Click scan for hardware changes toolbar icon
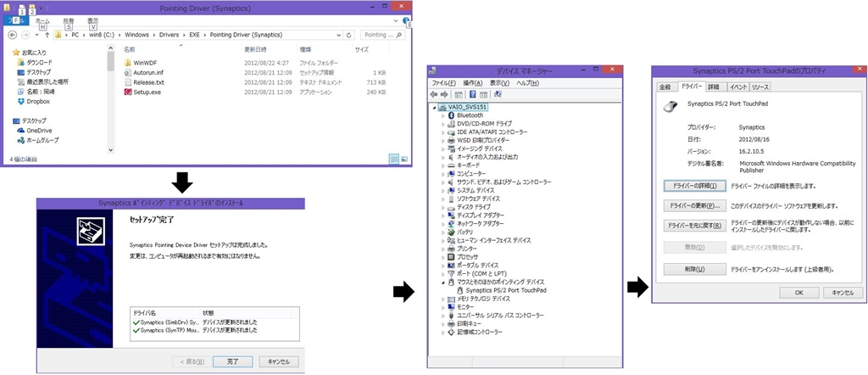Viewport: 868px width, 375px height. point(498,94)
